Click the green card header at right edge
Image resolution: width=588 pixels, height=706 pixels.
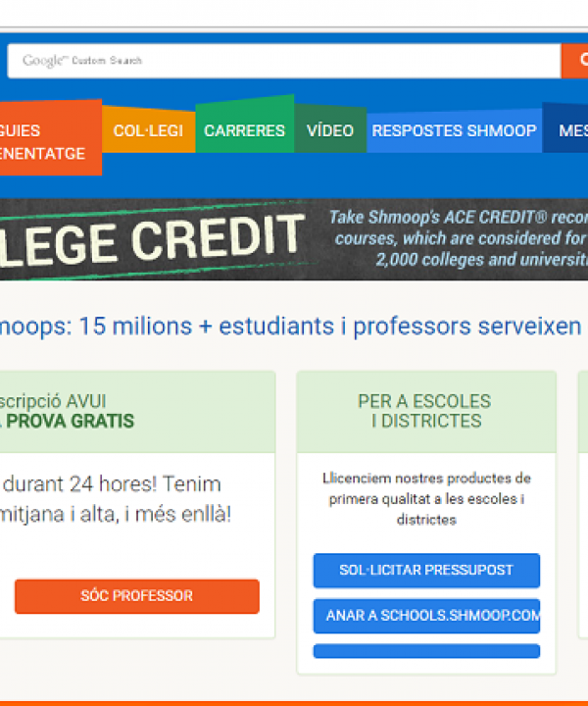pos(583,412)
